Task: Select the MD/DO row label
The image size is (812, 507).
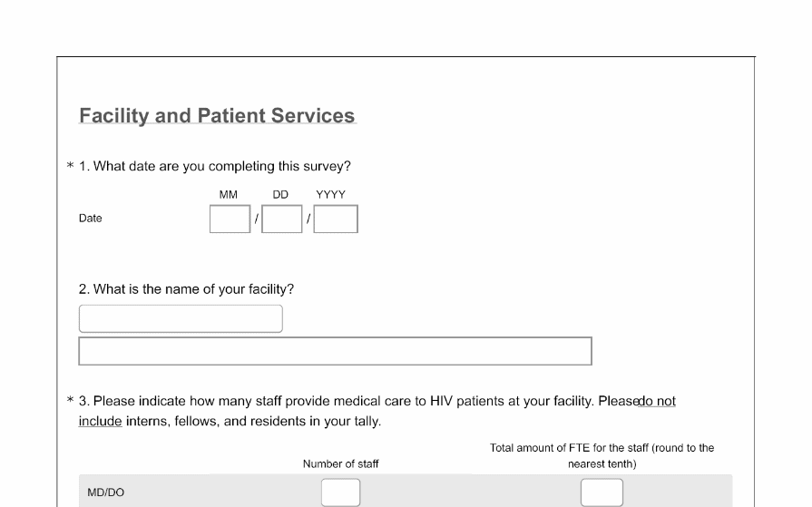Action: (x=106, y=492)
